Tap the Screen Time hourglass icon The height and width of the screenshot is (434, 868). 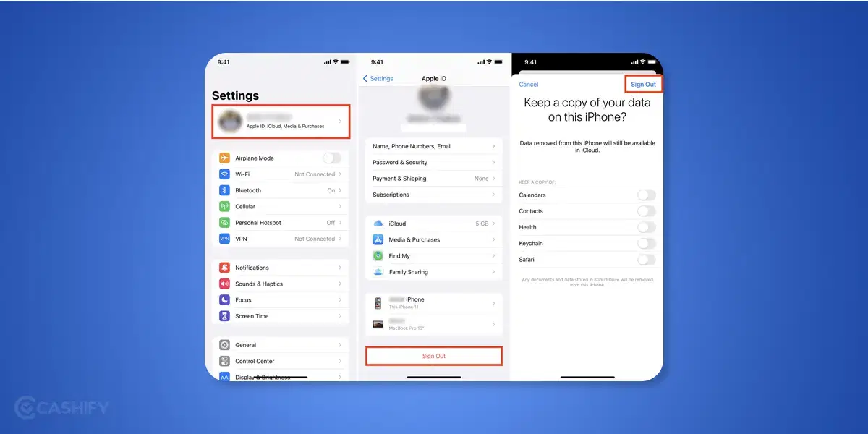224,316
